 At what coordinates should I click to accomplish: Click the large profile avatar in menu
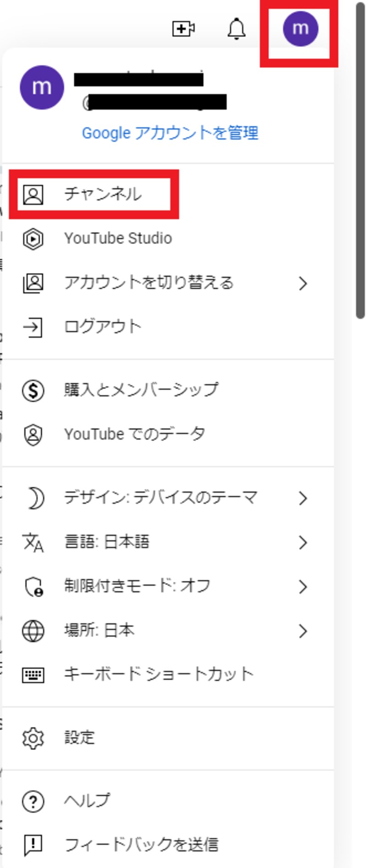(x=42, y=87)
